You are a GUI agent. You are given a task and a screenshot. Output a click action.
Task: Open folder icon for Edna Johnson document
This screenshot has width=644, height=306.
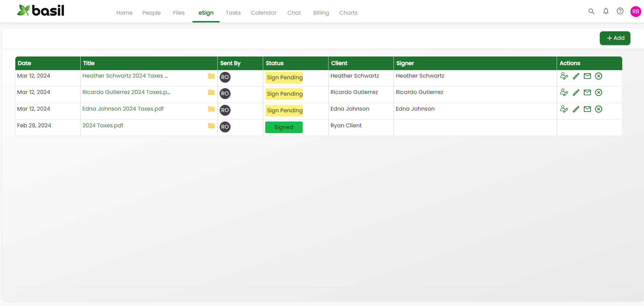click(x=211, y=109)
